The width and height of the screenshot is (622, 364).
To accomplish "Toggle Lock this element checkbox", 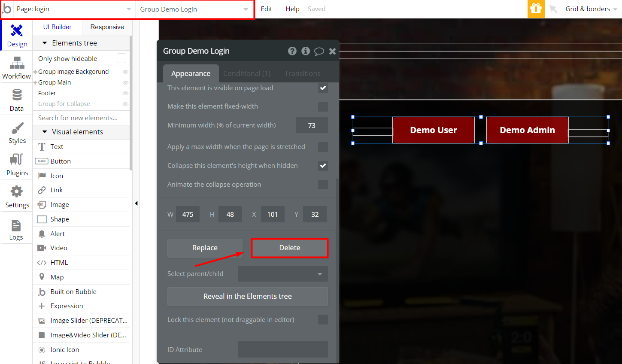I will pos(323,320).
